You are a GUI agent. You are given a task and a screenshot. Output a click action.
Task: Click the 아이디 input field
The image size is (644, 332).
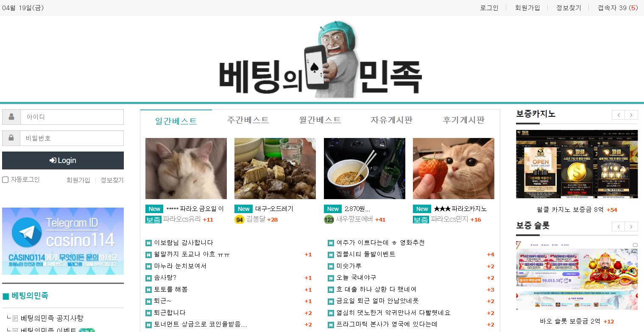(72, 117)
